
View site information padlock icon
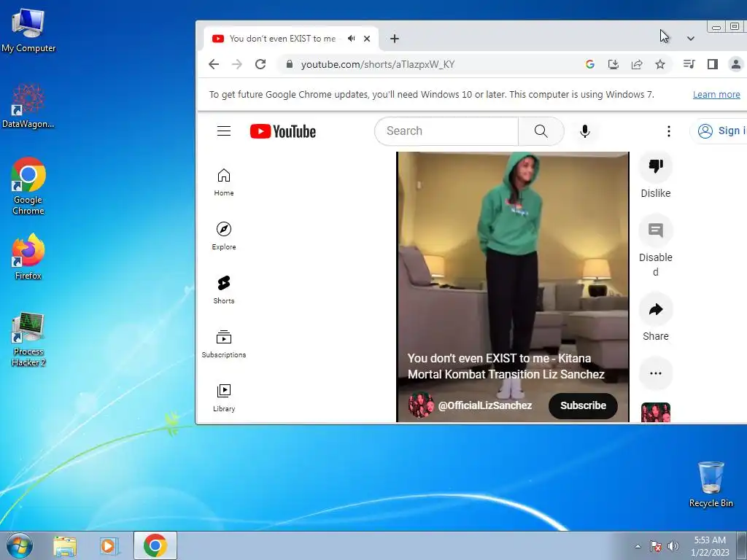click(x=289, y=64)
